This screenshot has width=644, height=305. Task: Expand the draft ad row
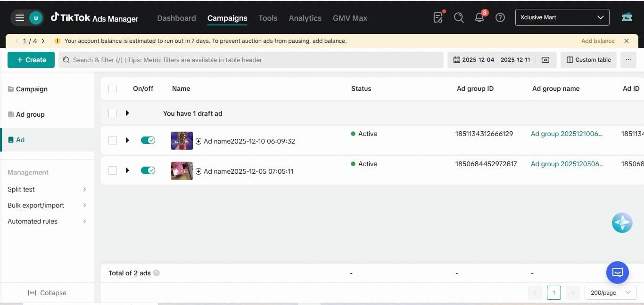(x=127, y=113)
